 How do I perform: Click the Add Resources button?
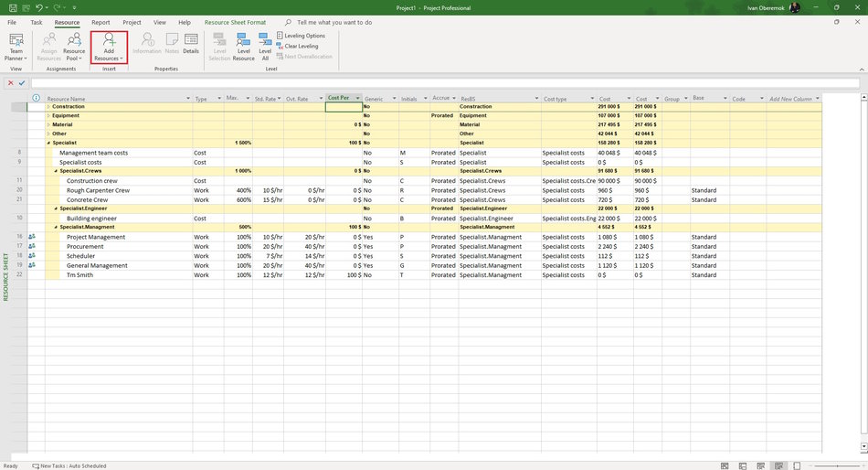109,47
